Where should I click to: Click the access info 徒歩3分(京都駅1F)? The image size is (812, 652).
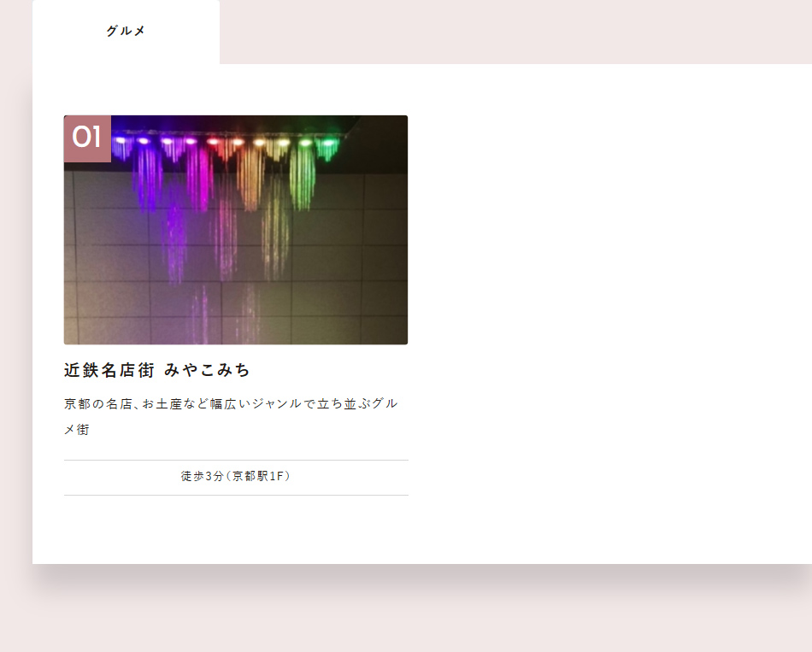[x=236, y=476]
